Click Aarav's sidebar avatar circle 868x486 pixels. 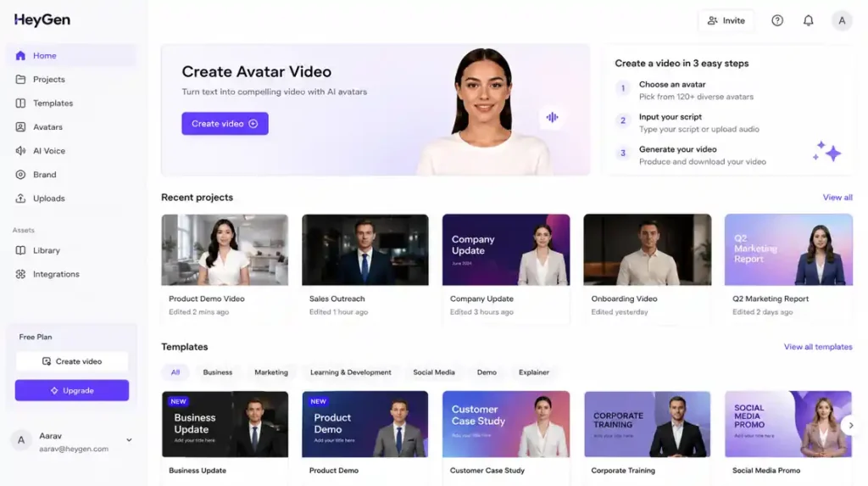point(21,440)
